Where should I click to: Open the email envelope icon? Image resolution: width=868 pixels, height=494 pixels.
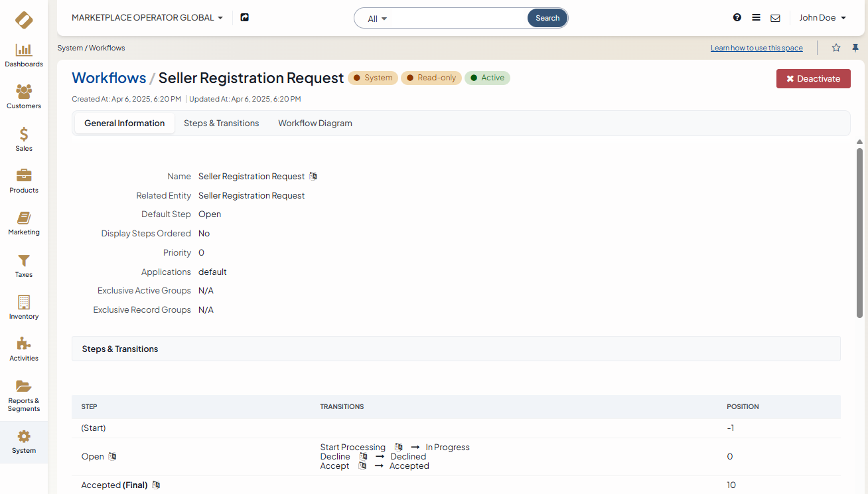[x=775, y=18]
